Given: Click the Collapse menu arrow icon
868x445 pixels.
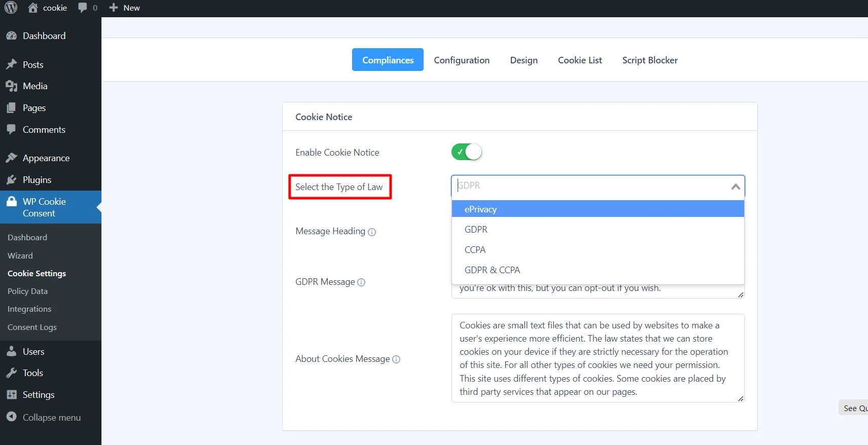Looking at the screenshot, I should point(11,417).
